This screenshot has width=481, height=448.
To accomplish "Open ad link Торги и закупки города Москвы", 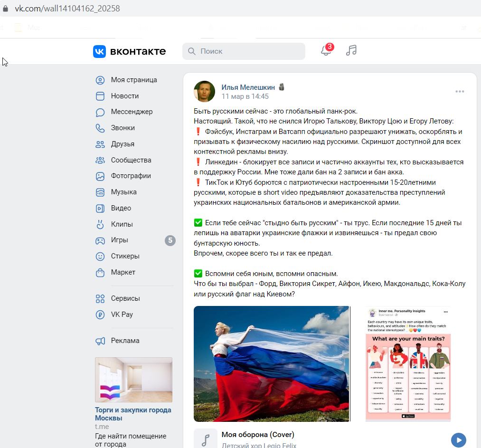I will (133, 414).
